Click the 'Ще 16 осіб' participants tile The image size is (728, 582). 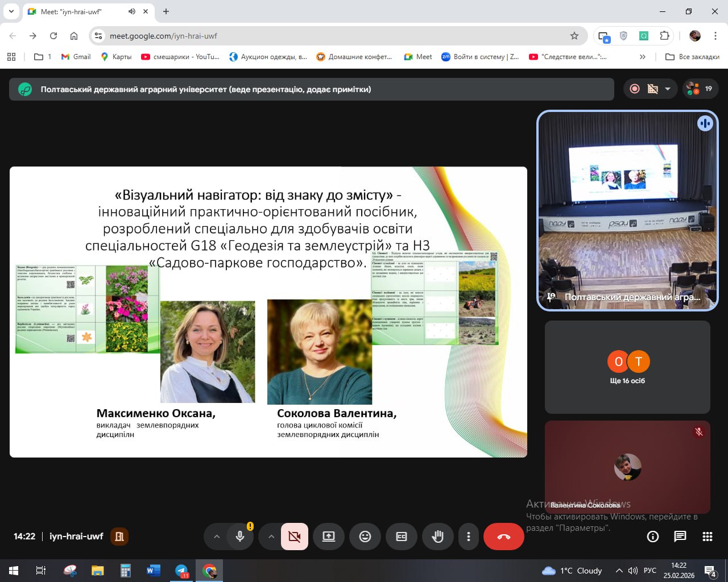click(x=627, y=367)
